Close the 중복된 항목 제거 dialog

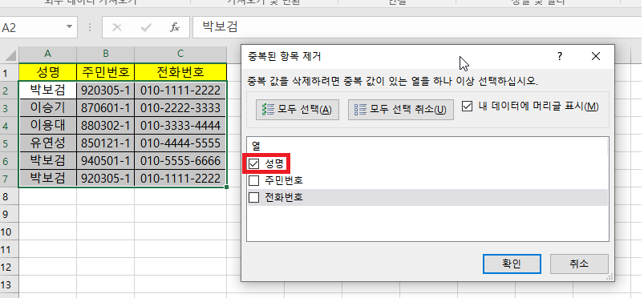[x=596, y=56]
